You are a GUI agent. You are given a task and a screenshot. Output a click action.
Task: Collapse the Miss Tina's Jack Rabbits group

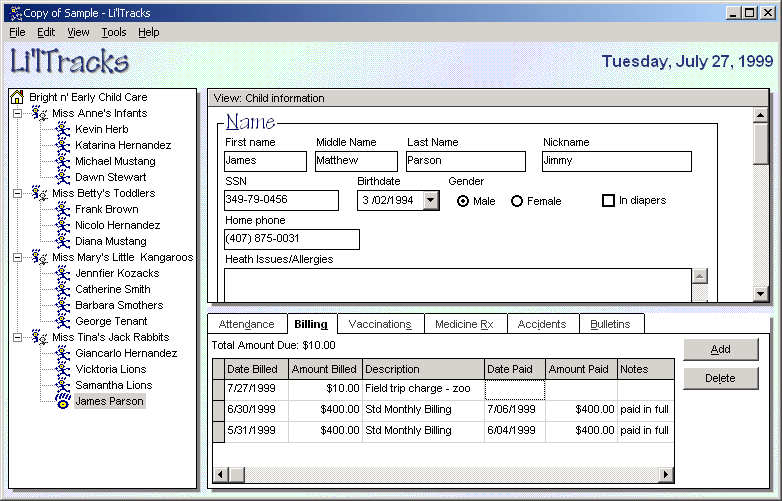[17, 337]
